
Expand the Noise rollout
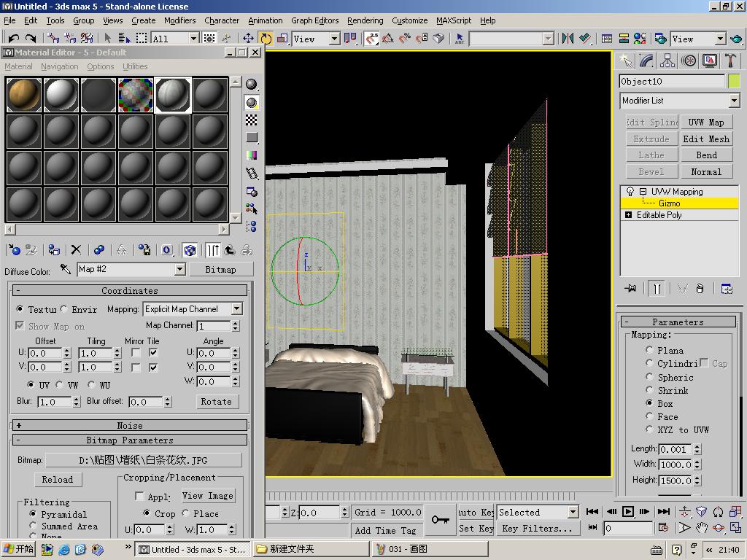[x=130, y=425]
